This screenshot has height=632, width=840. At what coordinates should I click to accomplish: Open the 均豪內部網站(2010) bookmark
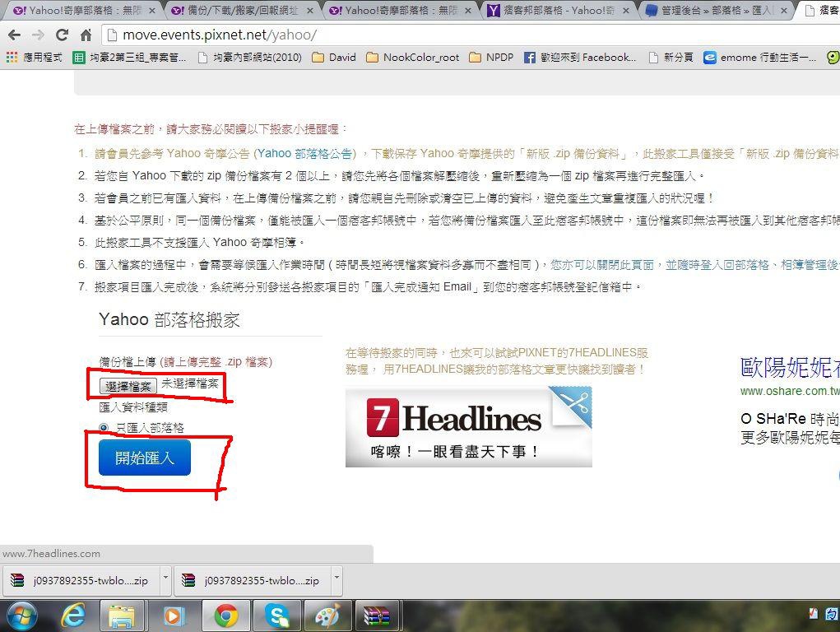(249, 58)
